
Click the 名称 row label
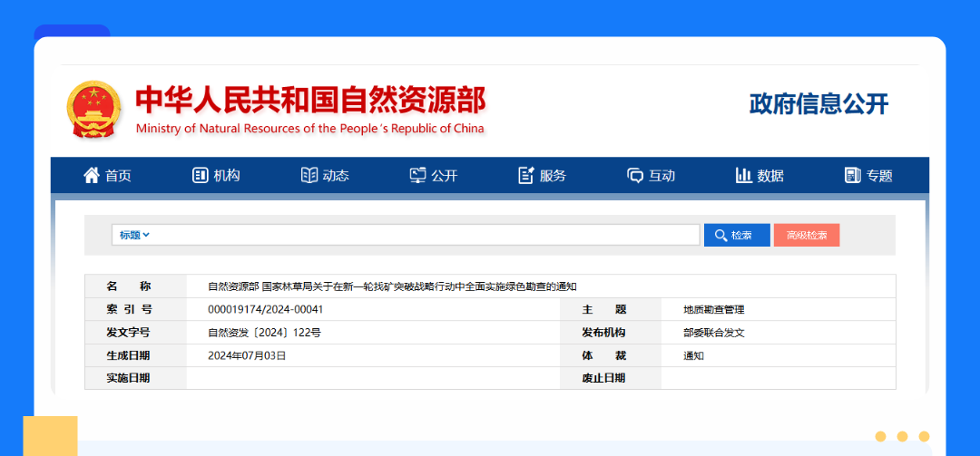point(129,286)
